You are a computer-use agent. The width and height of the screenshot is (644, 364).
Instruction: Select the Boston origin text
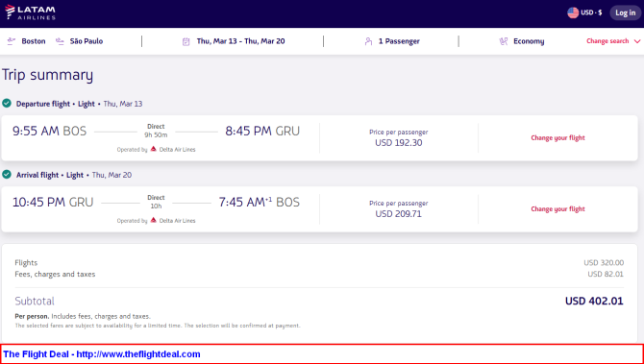(x=34, y=41)
